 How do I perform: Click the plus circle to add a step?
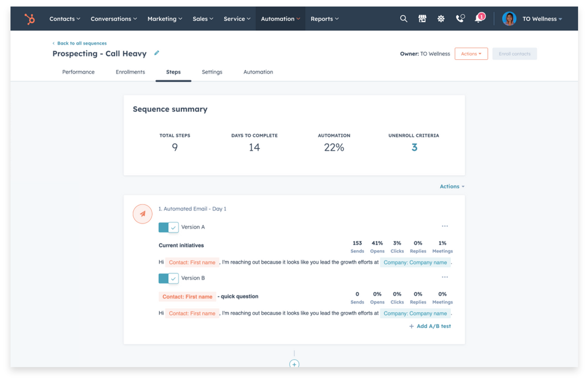point(294,364)
